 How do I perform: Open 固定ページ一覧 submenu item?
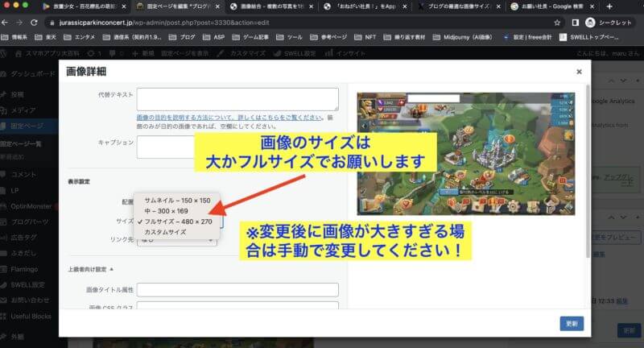coord(21,144)
